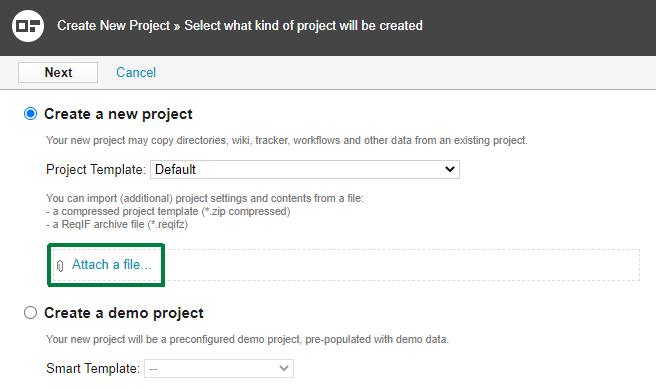The height and width of the screenshot is (389, 656).
Task: Click the Select what kind of project header title
Action: point(304,26)
